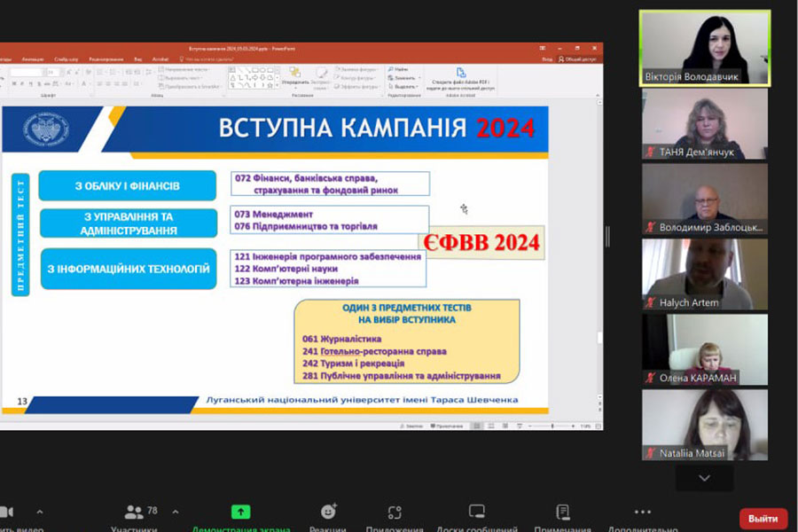The image size is (798, 532).
Task: Open the Participants panel icon
Action: (134, 512)
